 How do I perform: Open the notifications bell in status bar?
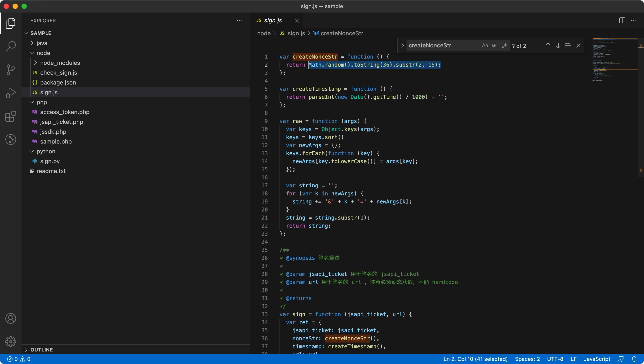point(634,359)
